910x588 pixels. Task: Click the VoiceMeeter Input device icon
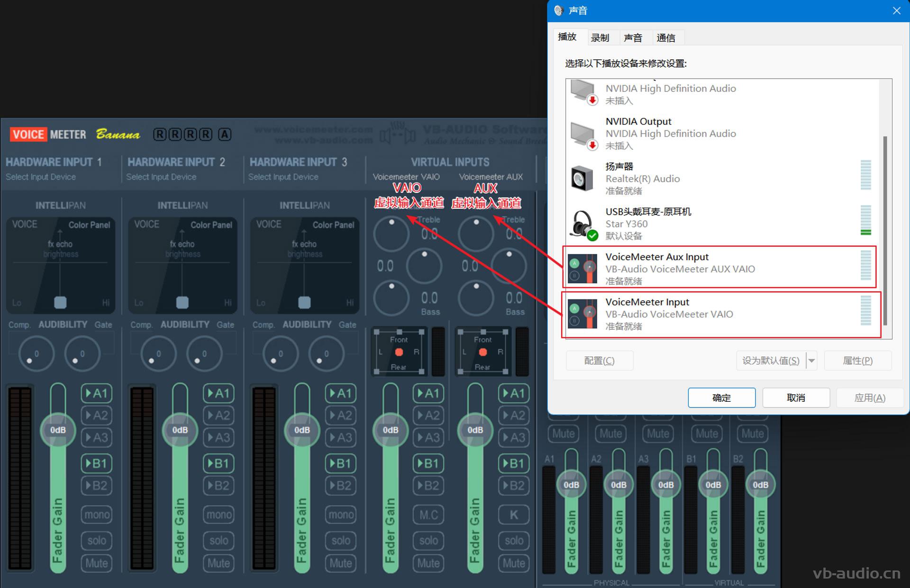coord(582,314)
